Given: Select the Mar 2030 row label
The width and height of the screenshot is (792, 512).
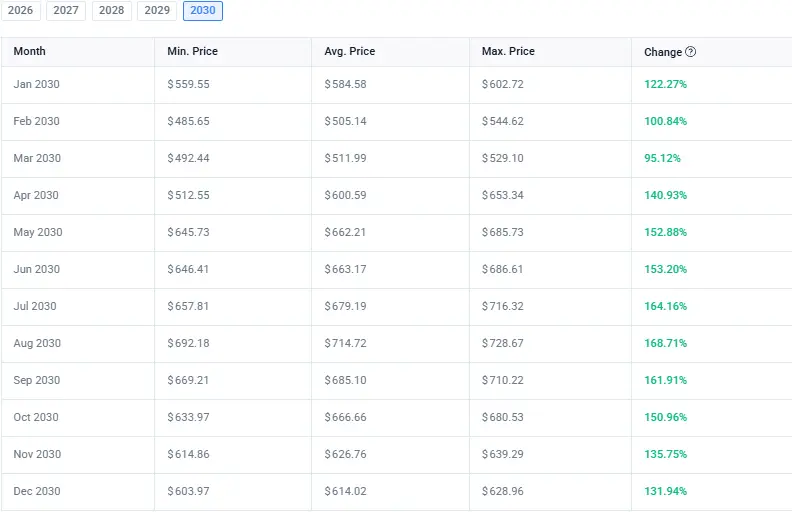Looking at the screenshot, I should (37, 158).
